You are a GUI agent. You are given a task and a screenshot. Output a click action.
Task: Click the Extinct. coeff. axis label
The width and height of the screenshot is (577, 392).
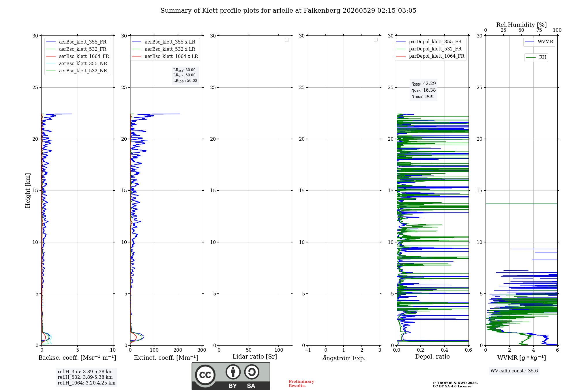(166, 358)
